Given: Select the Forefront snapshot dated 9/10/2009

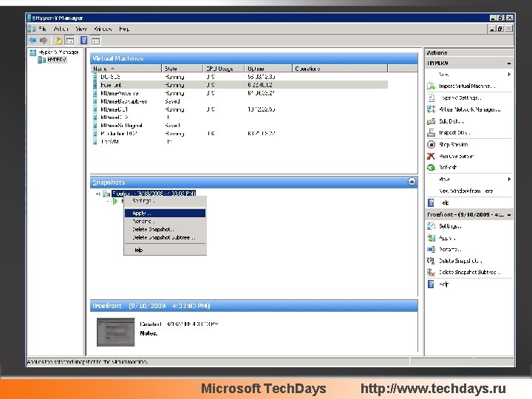Looking at the screenshot, I should click(154, 194).
